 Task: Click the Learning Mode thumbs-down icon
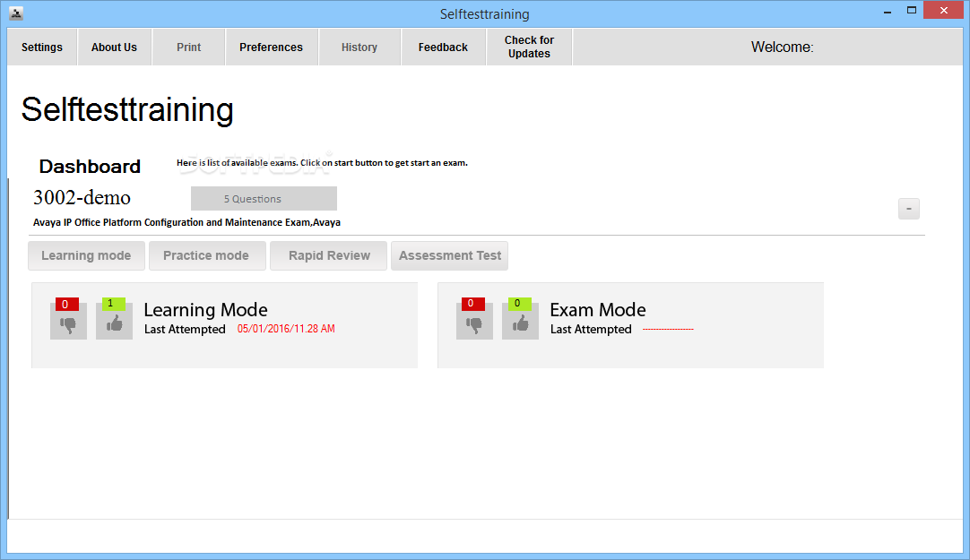tap(68, 323)
